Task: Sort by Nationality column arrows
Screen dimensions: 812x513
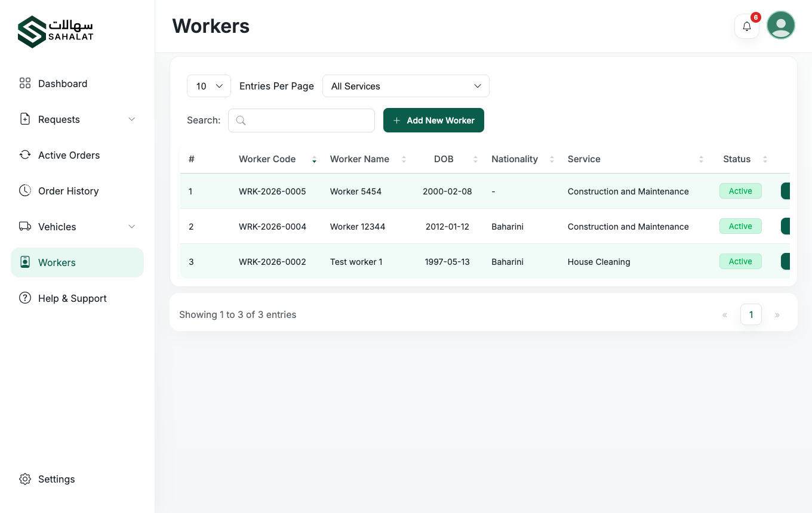Action: coord(552,159)
